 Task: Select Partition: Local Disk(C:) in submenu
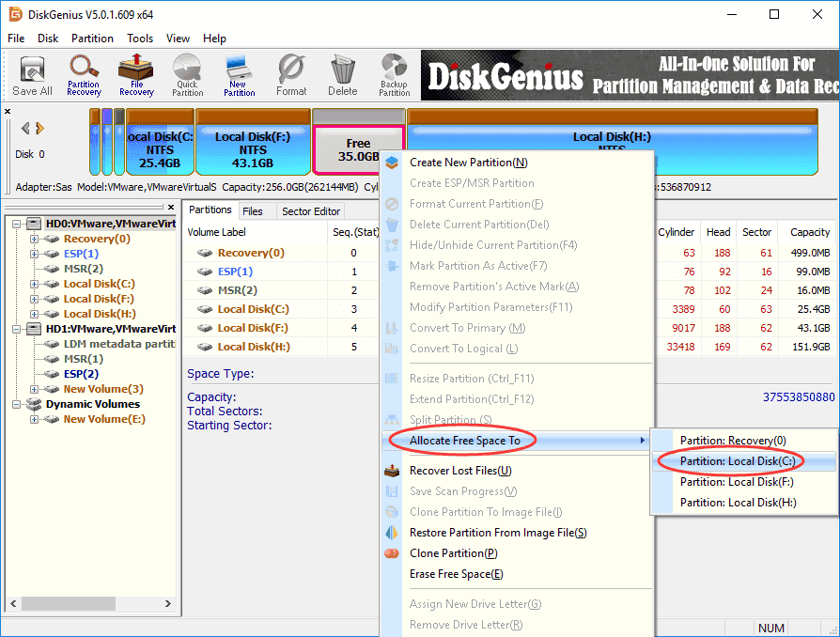[738, 461]
